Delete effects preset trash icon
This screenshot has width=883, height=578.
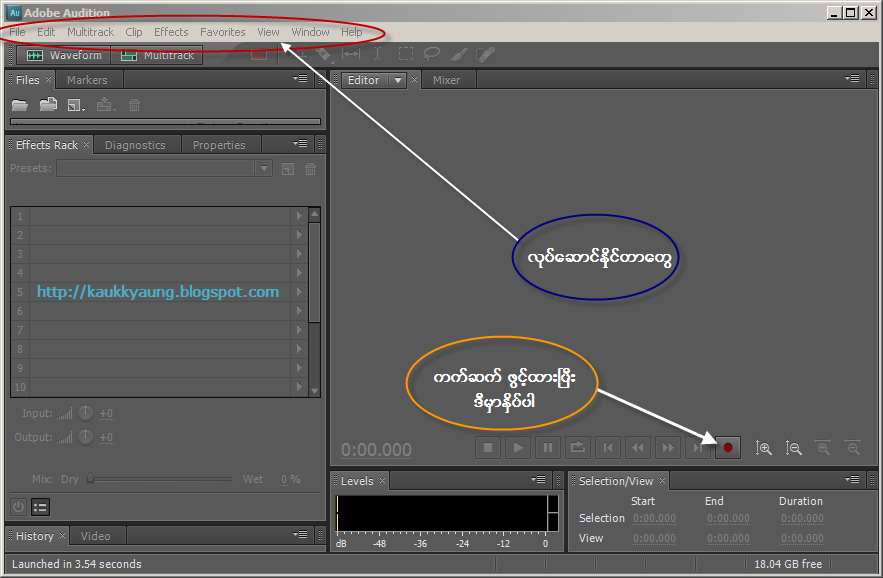point(310,168)
